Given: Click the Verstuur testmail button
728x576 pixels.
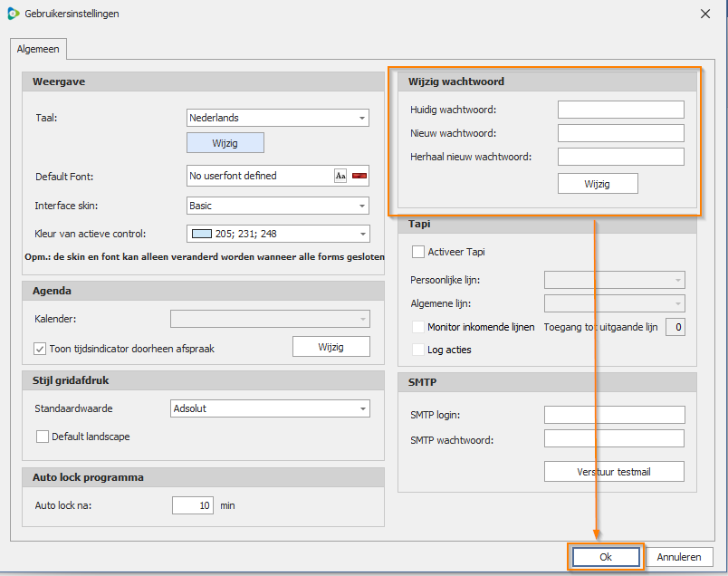Looking at the screenshot, I should (x=614, y=472).
